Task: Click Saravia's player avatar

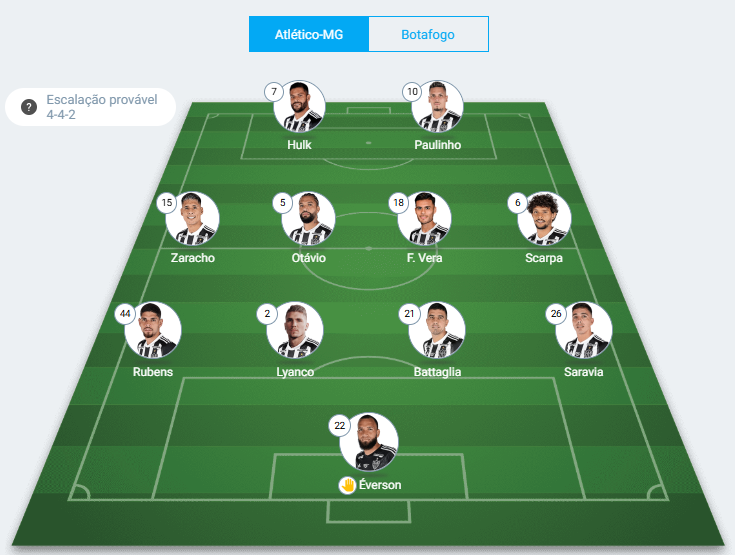Action: click(584, 330)
